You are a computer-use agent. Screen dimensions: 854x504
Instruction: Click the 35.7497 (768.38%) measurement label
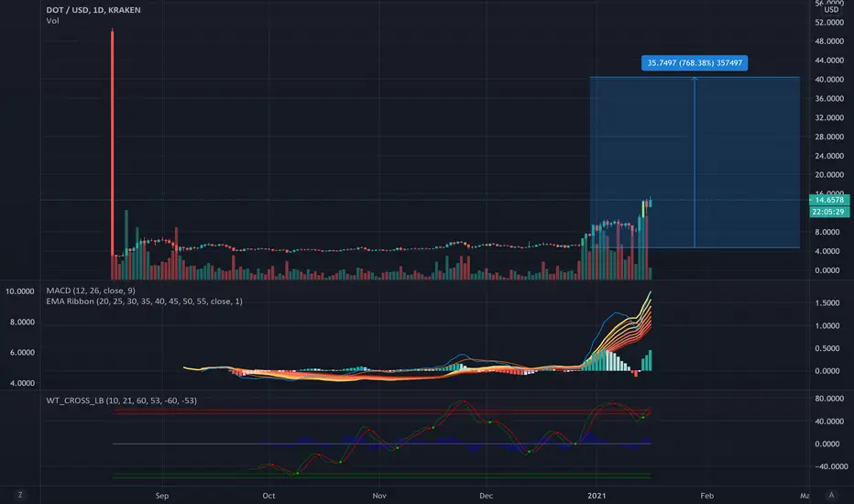pyautogui.click(x=695, y=62)
